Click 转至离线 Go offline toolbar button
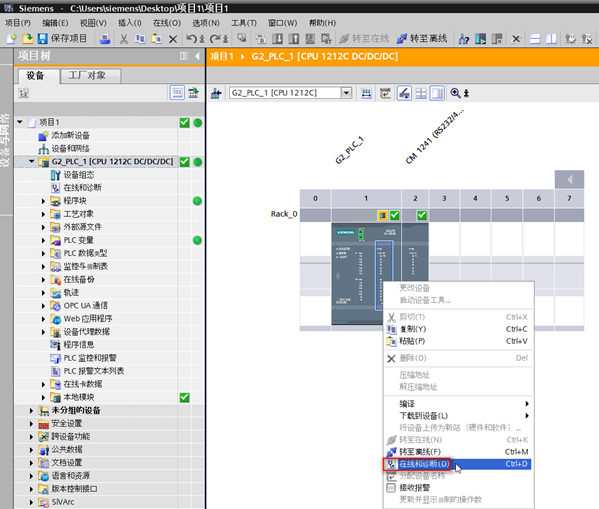Screen dimensions: 599x509 (x=422, y=39)
